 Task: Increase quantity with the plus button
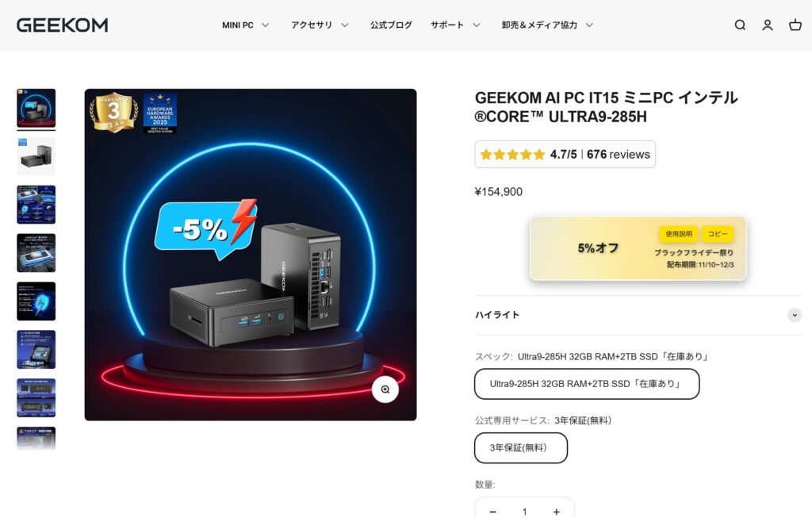[x=556, y=512]
